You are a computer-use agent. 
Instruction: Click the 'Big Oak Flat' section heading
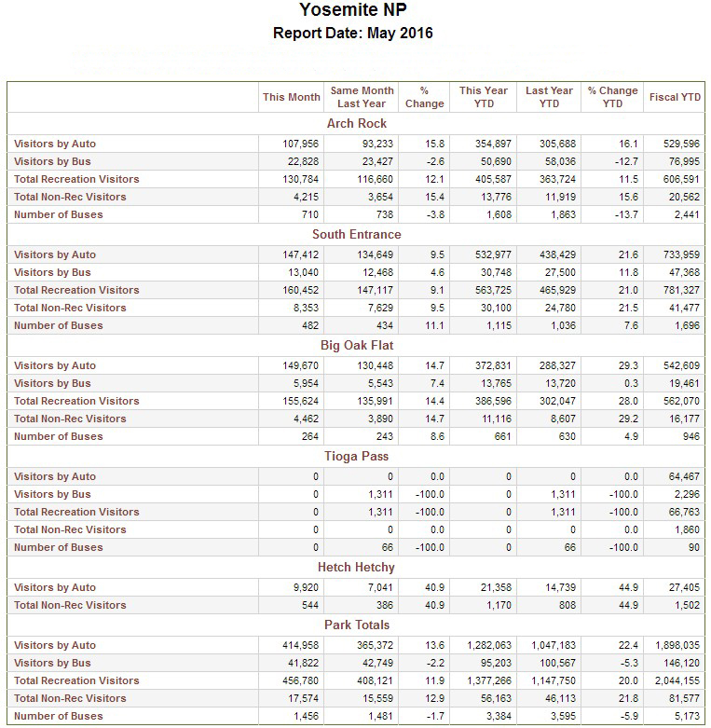coord(356,346)
